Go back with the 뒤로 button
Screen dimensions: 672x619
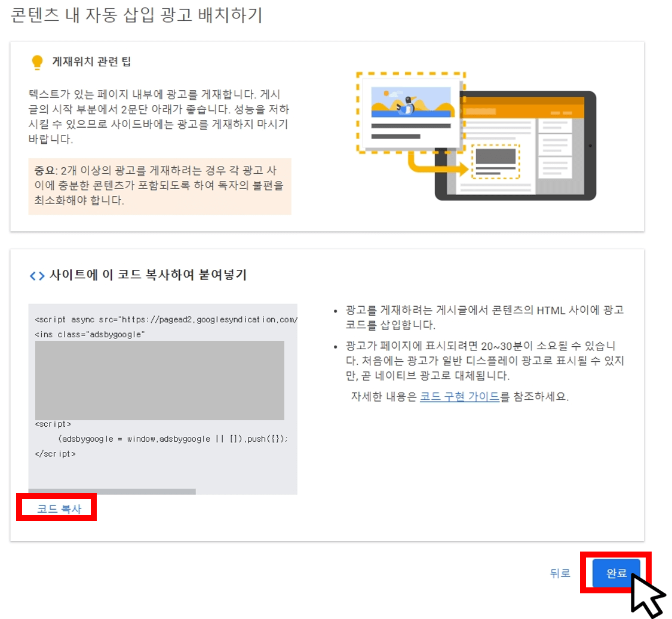point(560,573)
